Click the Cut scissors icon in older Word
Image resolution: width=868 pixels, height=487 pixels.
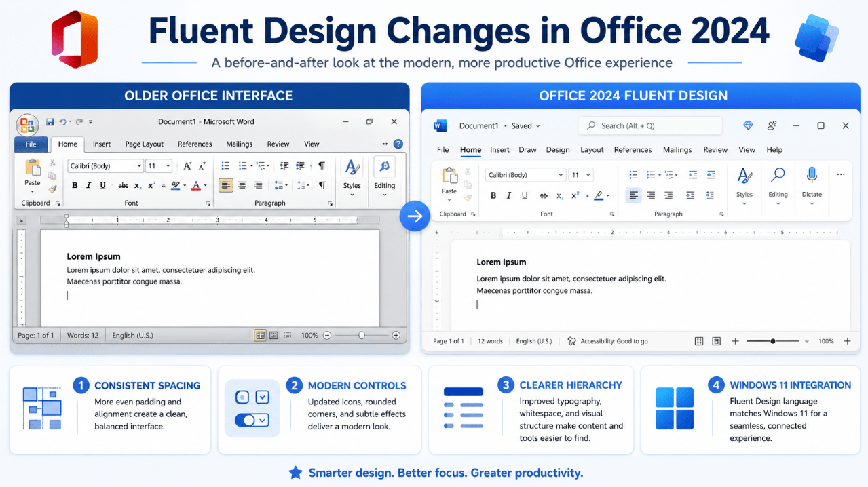[x=52, y=163]
